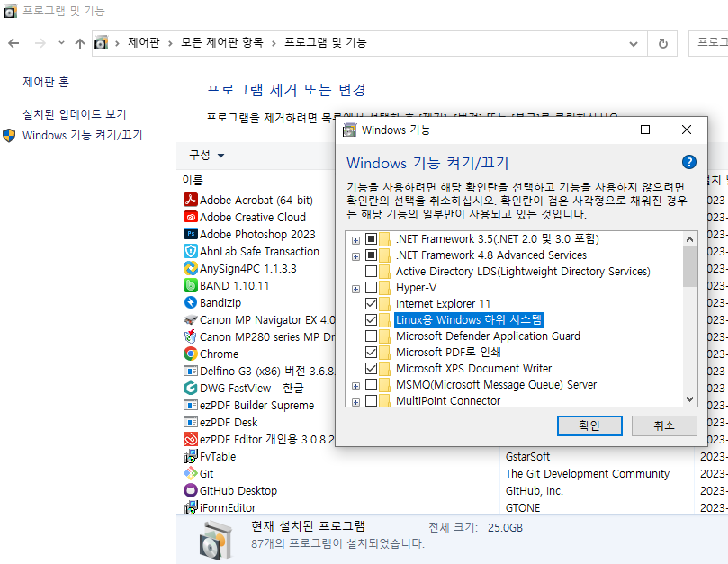Uncheck the Linux용 Windows 하위 시스템 checkbox
This screenshot has height=564, width=728.
coord(371,320)
